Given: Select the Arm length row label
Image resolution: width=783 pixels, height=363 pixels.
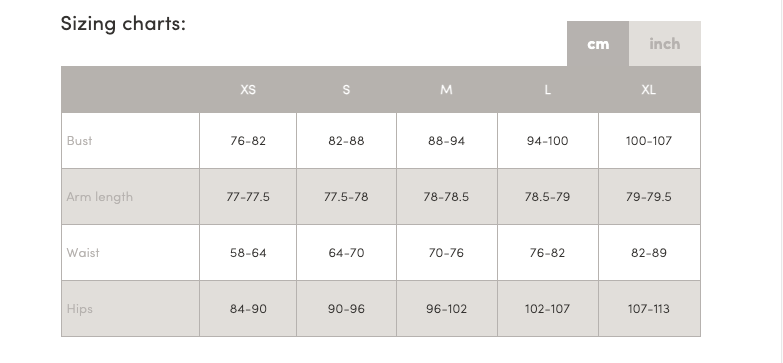Looking at the screenshot, I should coord(100,197).
